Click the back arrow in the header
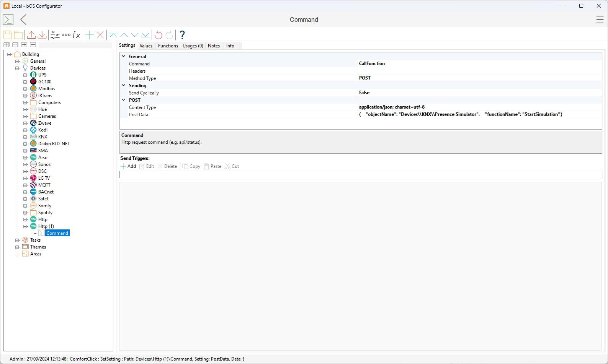 pos(24,19)
